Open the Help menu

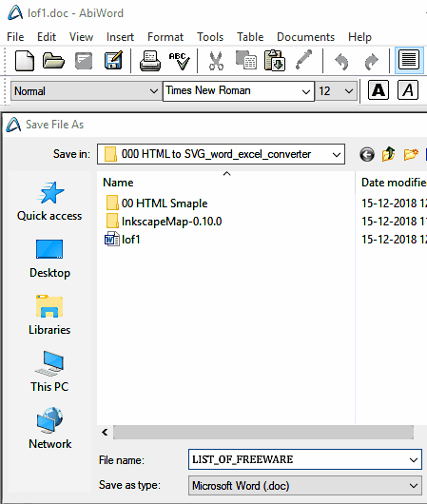pyautogui.click(x=359, y=37)
